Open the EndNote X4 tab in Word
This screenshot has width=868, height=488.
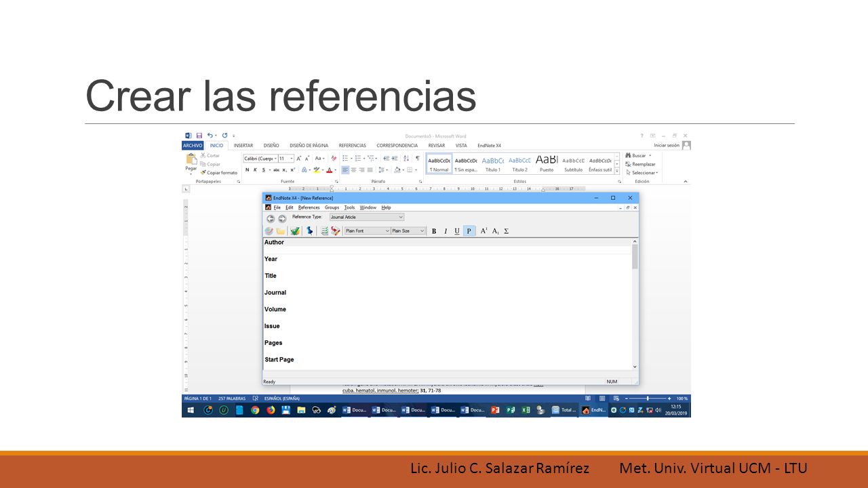coord(489,146)
